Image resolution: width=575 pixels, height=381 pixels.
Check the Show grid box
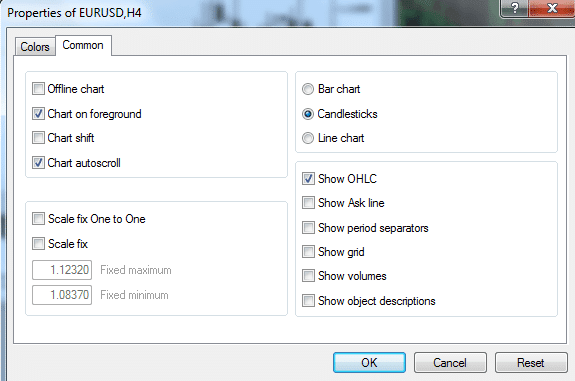[x=308, y=252]
